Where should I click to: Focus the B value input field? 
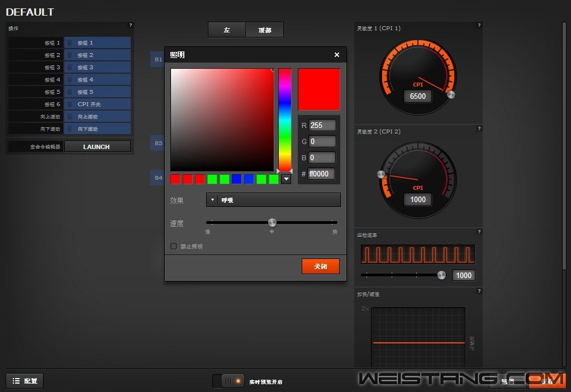point(322,157)
